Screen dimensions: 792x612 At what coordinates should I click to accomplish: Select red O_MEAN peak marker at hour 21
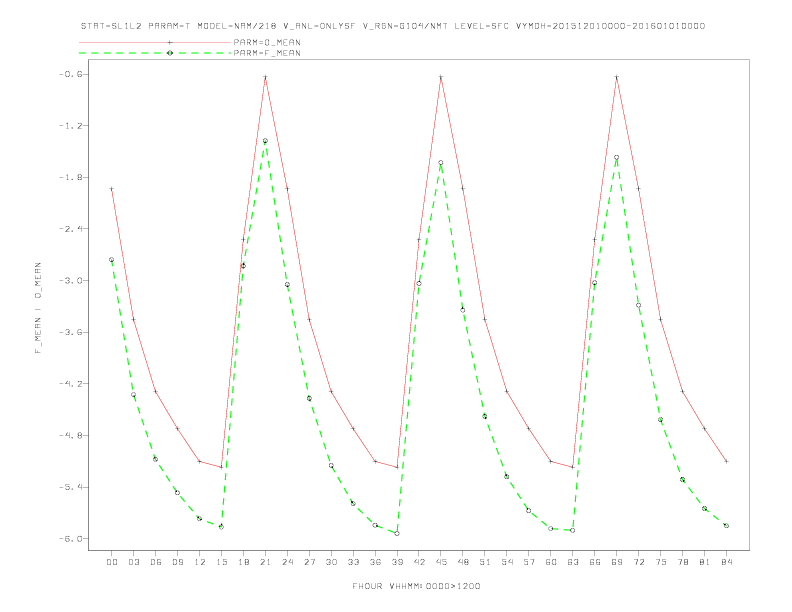(x=265, y=77)
